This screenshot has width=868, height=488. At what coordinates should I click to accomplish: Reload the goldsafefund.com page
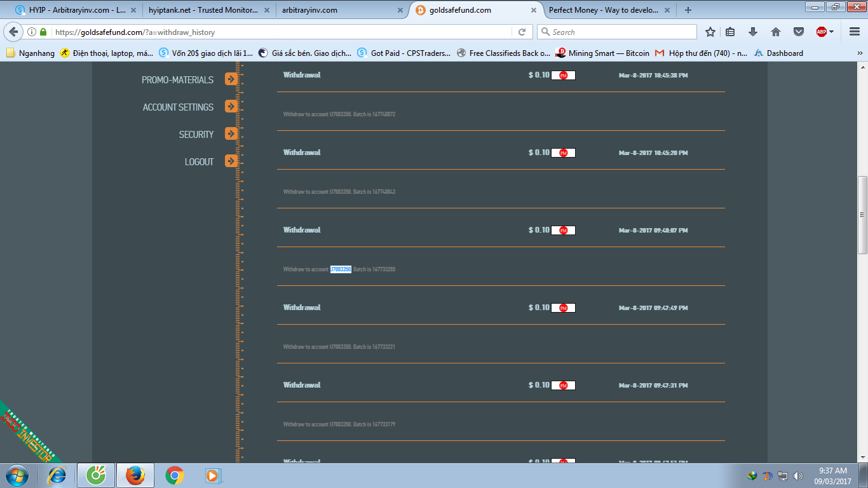(522, 32)
